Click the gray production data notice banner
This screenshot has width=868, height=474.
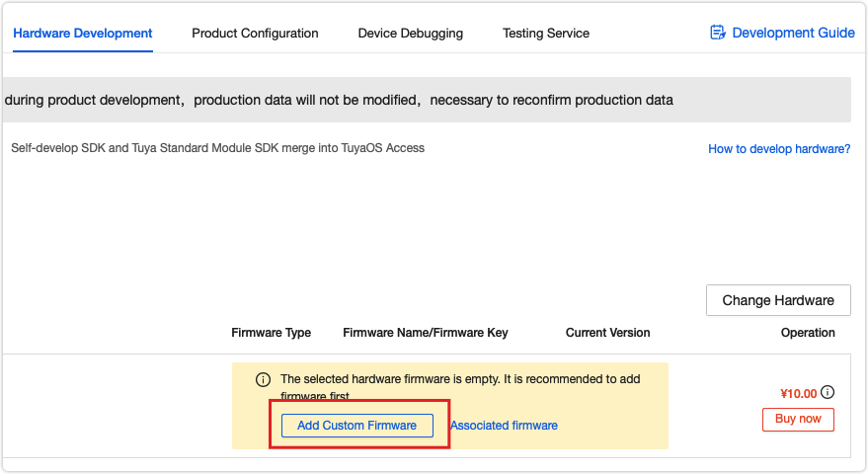pos(427,100)
